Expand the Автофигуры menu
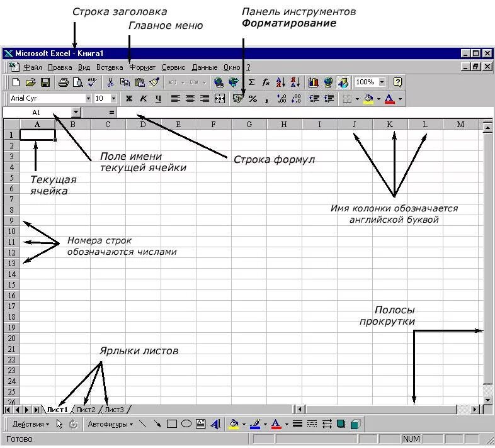The width and height of the screenshot is (495, 448). click(x=110, y=424)
